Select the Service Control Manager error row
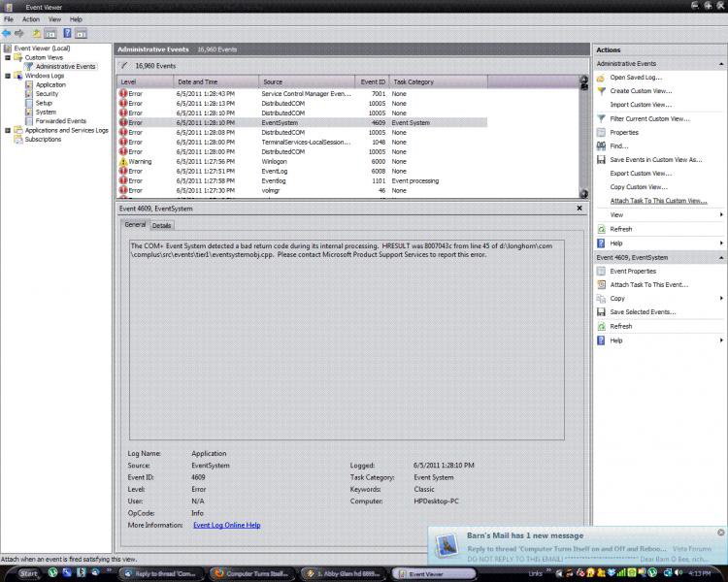 [x=302, y=94]
